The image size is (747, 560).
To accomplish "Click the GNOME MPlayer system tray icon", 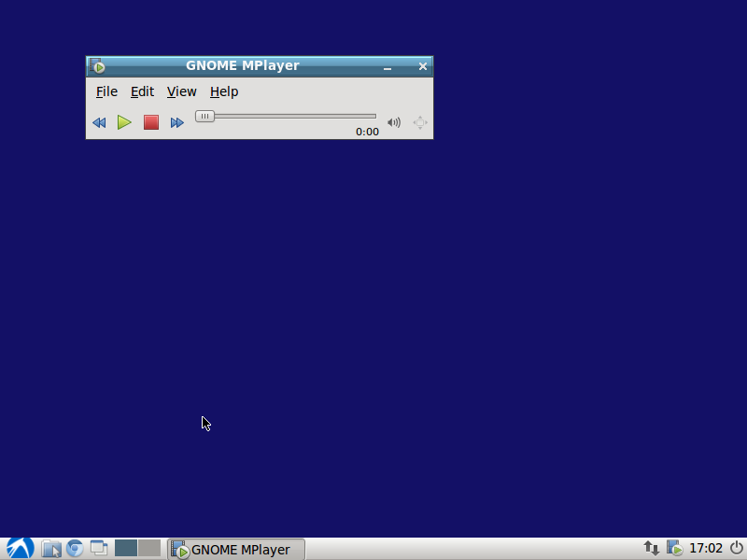I will click(674, 548).
